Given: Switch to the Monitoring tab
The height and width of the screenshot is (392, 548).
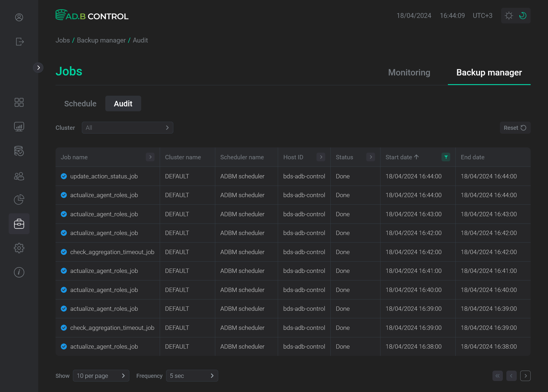Looking at the screenshot, I should [x=409, y=73].
